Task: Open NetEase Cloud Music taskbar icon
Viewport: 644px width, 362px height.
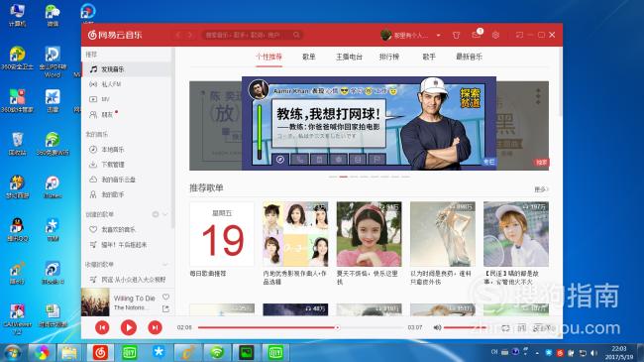Action: [100, 352]
